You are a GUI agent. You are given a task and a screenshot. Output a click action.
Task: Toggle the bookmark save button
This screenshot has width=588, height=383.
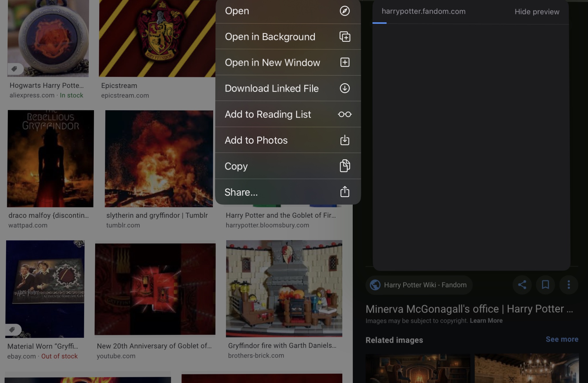click(545, 285)
